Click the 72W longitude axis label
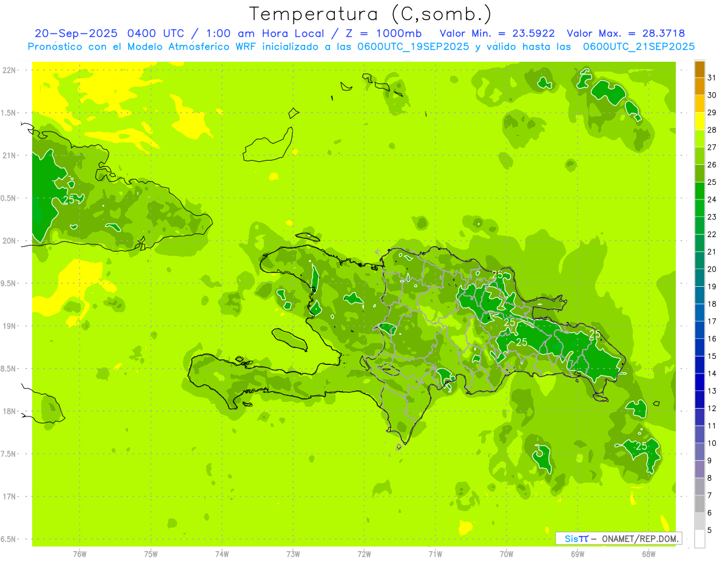This screenshot has width=728, height=562. (364, 554)
